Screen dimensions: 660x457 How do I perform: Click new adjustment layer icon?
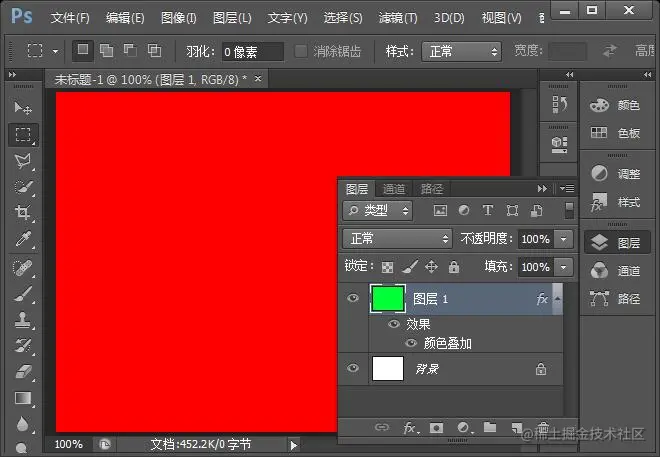(x=464, y=428)
